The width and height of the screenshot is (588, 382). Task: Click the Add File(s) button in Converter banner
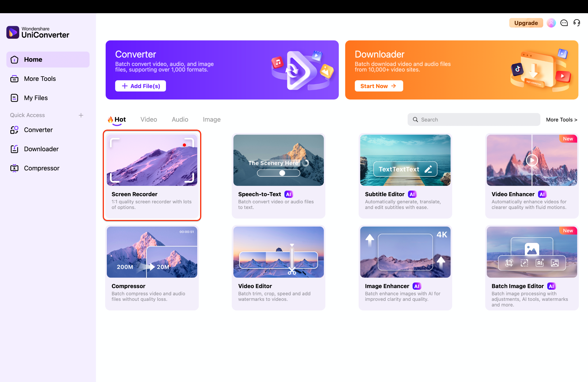pos(140,86)
